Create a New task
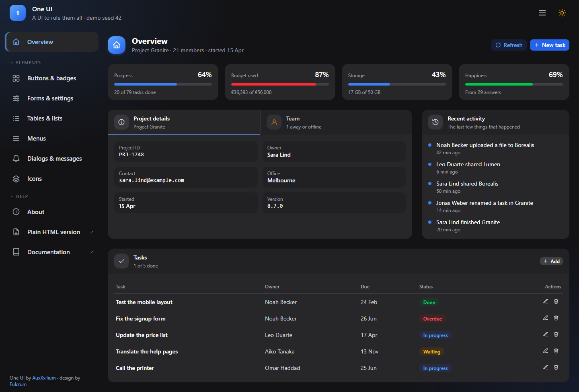 550,45
